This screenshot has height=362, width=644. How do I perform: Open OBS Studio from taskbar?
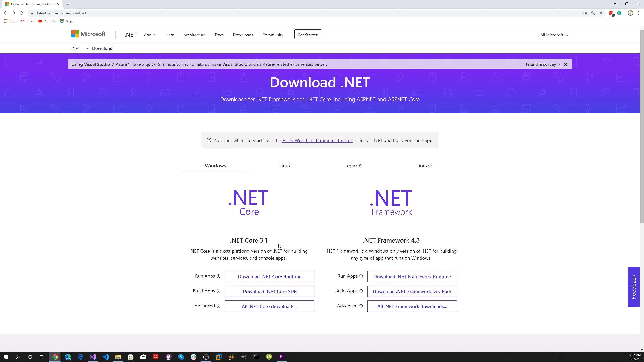tap(206, 357)
